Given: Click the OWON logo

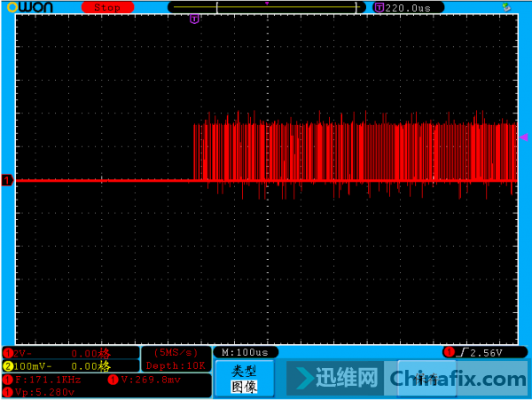Looking at the screenshot, I should tap(27, 7).
